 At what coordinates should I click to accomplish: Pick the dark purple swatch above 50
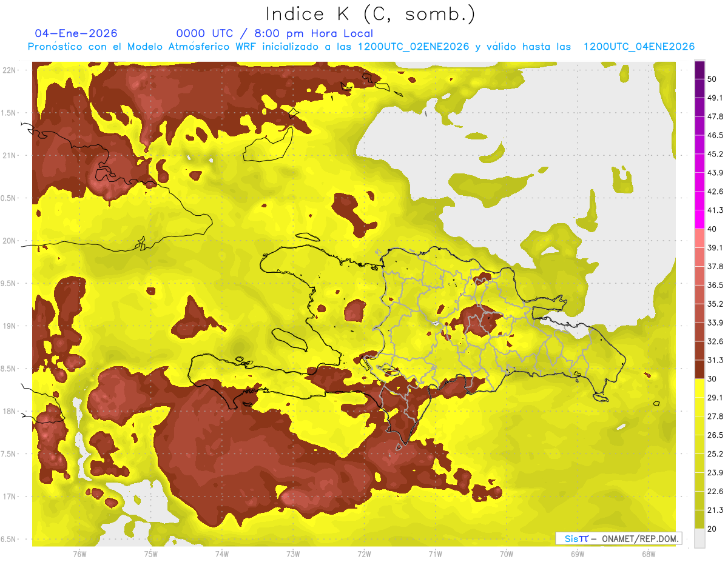pyautogui.click(x=699, y=70)
